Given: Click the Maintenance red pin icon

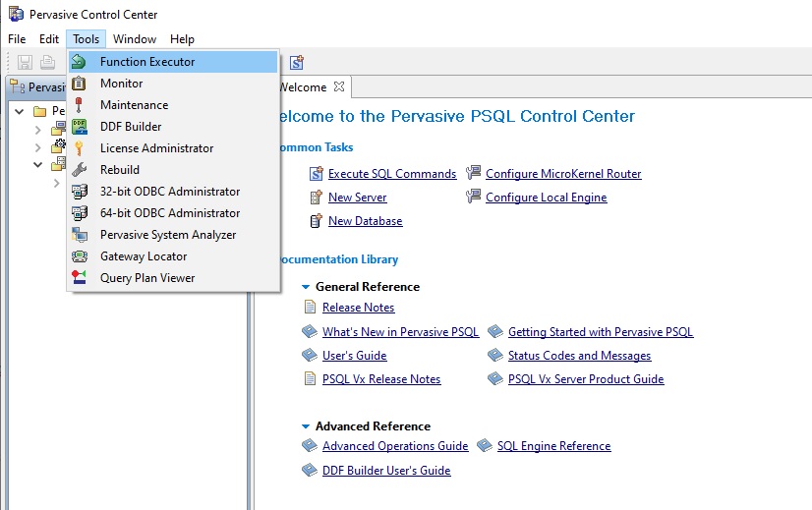Looking at the screenshot, I should (79, 105).
